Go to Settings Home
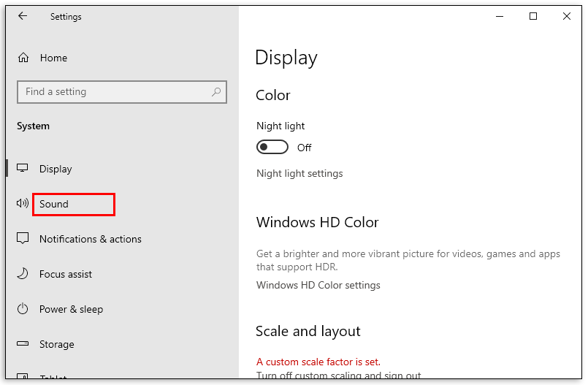The height and width of the screenshot is (385, 588). [53, 58]
